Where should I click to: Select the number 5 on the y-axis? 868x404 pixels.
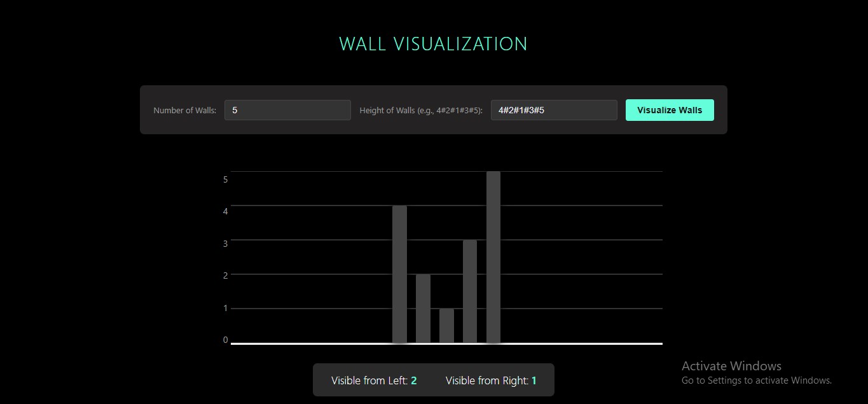(x=224, y=179)
